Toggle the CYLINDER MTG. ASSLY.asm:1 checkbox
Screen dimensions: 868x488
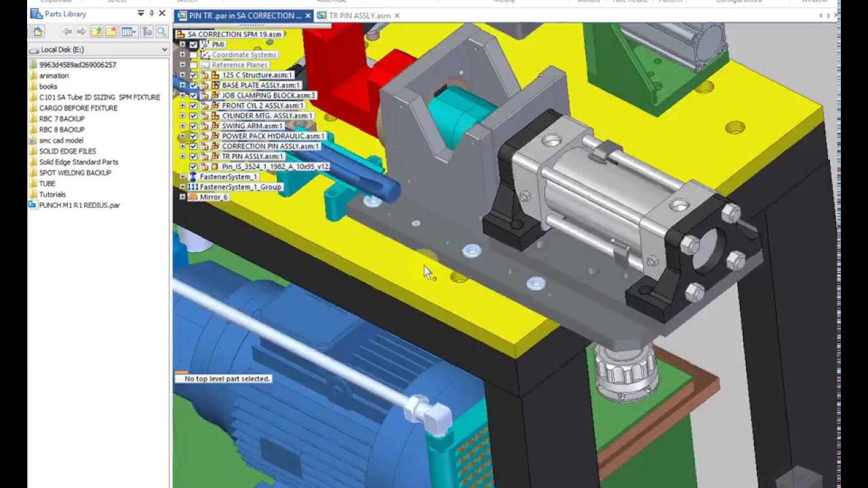193,116
